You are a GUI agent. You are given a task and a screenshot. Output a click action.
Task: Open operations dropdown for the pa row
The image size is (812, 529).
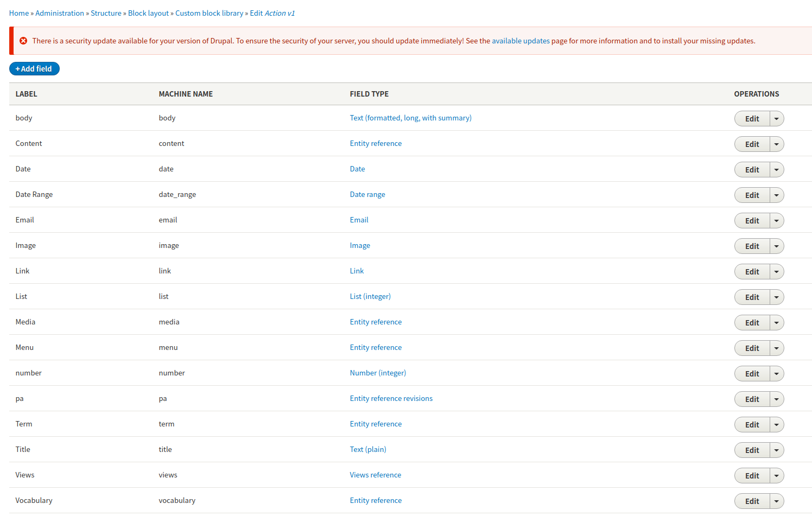point(777,399)
